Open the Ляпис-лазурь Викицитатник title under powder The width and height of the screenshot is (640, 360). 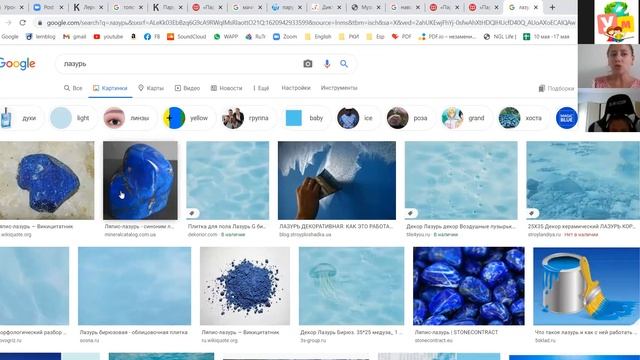[x=240, y=332]
